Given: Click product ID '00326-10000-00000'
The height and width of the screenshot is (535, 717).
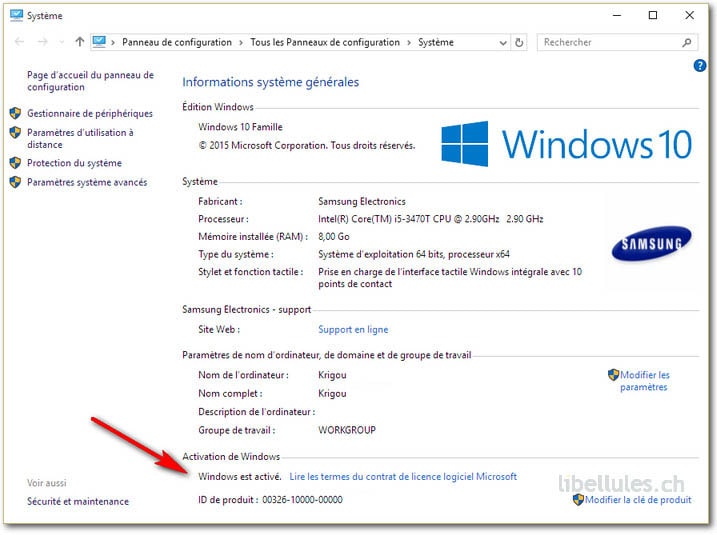Looking at the screenshot, I should (x=302, y=500).
